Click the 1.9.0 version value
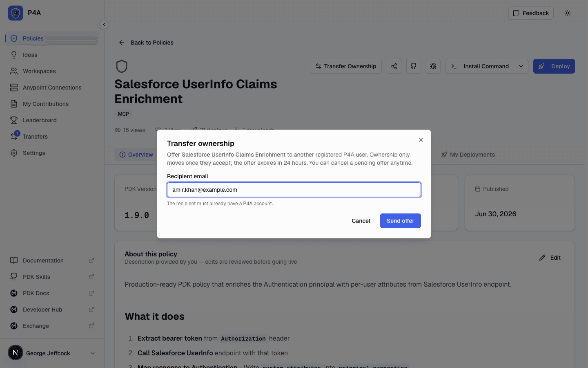This screenshot has height=368, width=588. tap(137, 215)
